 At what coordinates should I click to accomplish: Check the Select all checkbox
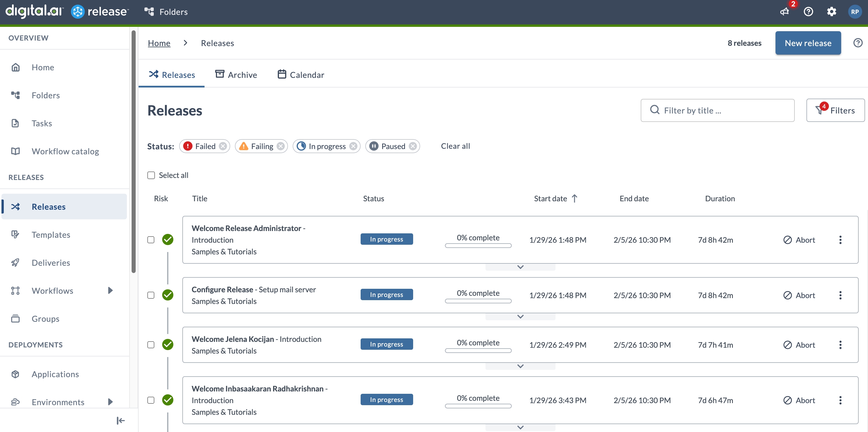(x=151, y=175)
